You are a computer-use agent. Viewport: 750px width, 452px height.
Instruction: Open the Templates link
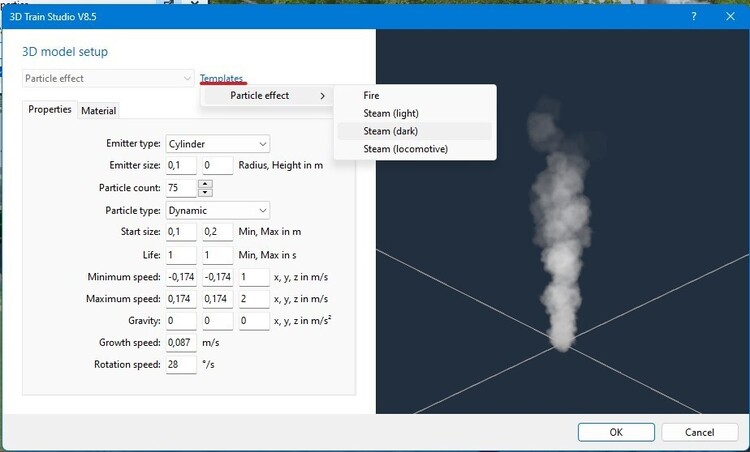click(221, 78)
